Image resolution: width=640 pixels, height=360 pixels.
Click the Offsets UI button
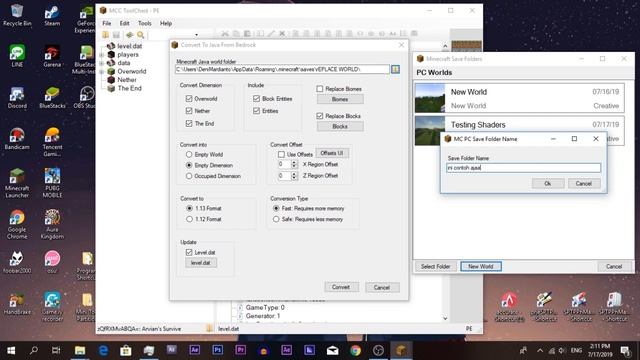coord(332,153)
